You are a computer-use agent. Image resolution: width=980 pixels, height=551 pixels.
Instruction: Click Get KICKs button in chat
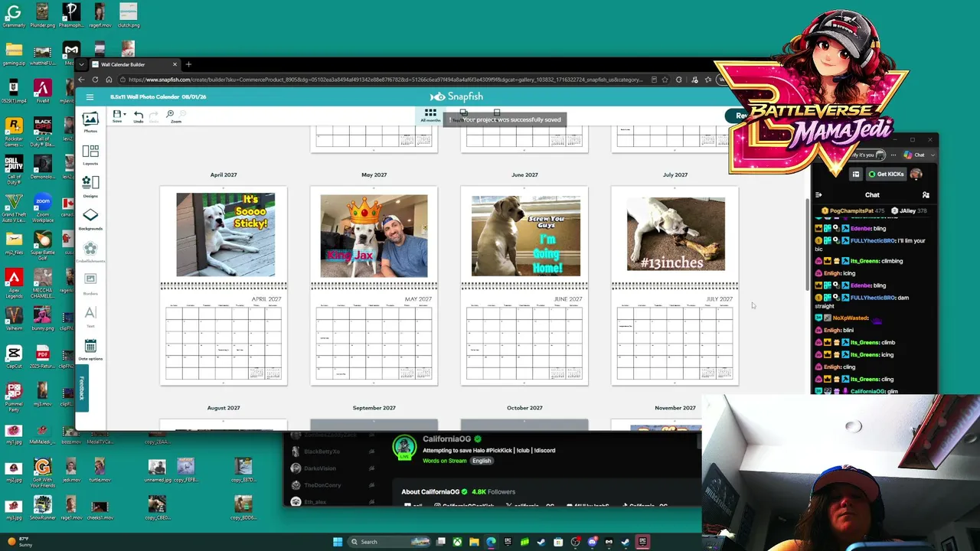(x=886, y=174)
